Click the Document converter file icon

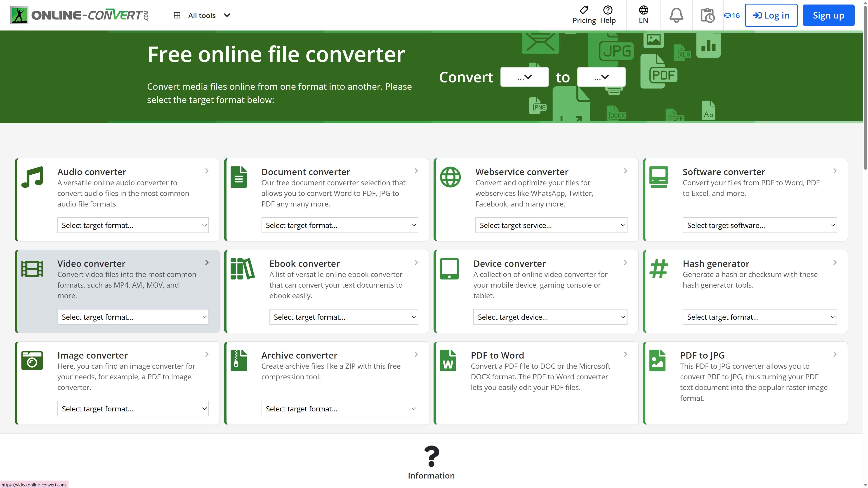(238, 177)
